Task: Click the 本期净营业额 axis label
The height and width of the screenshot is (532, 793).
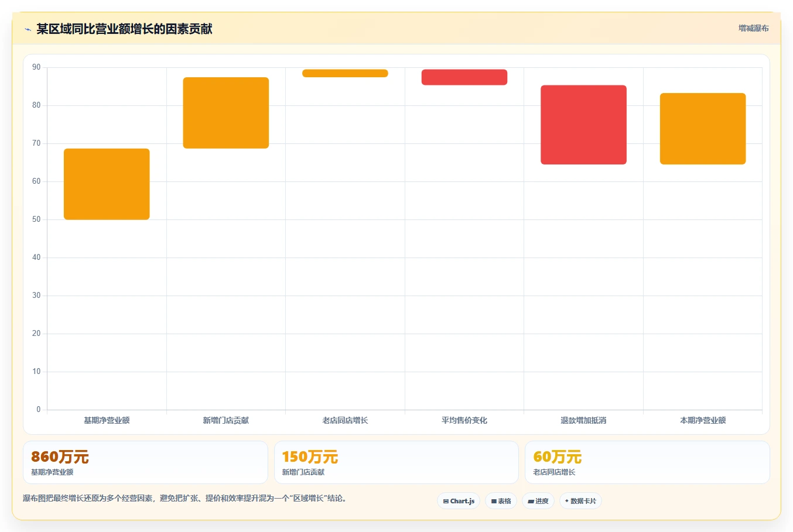Action: (703, 420)
